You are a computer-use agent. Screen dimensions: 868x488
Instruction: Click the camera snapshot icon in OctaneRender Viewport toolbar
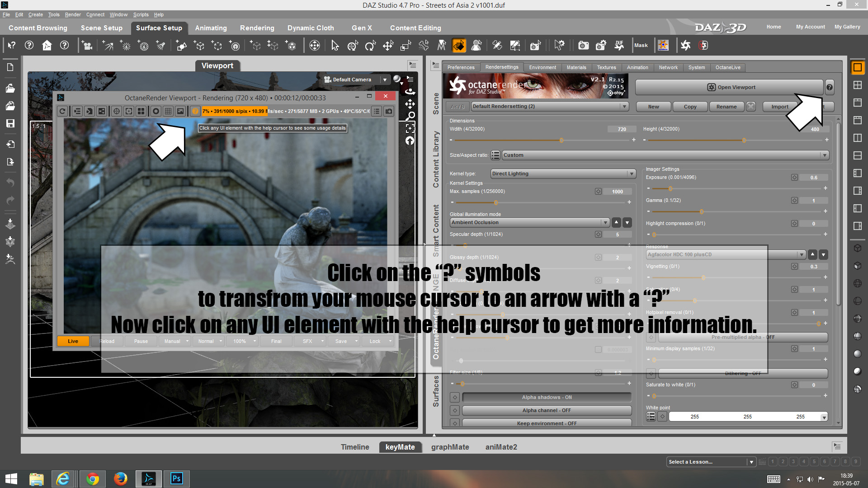(x=389, y=111)
